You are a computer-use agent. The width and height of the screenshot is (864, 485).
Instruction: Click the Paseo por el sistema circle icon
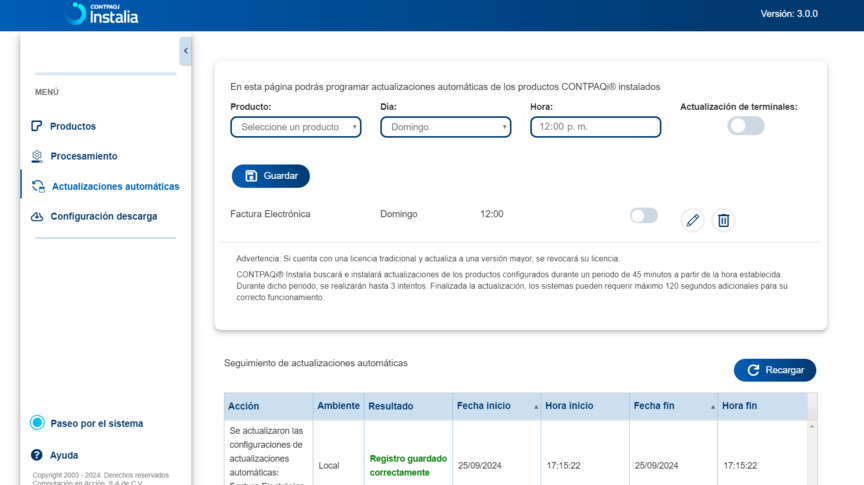point(37,423)
